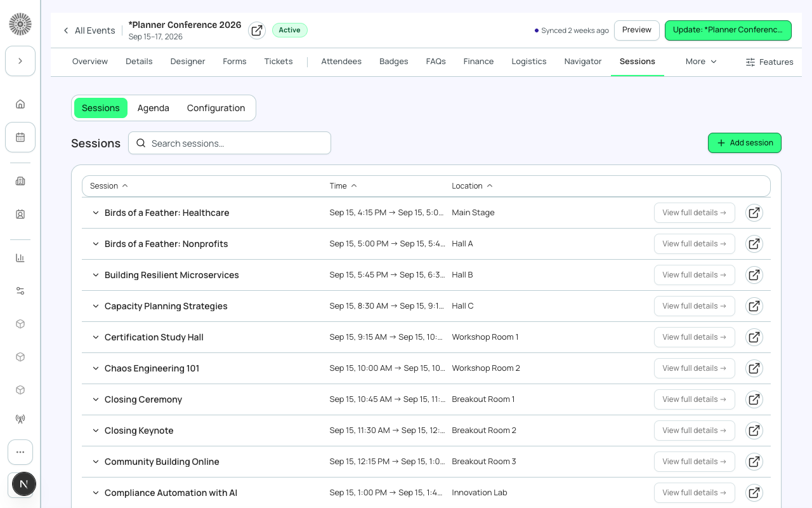Screen dimensions: 812x508
Task: View full details for Birds of a Feather: Healthcare
Action: 694,213
